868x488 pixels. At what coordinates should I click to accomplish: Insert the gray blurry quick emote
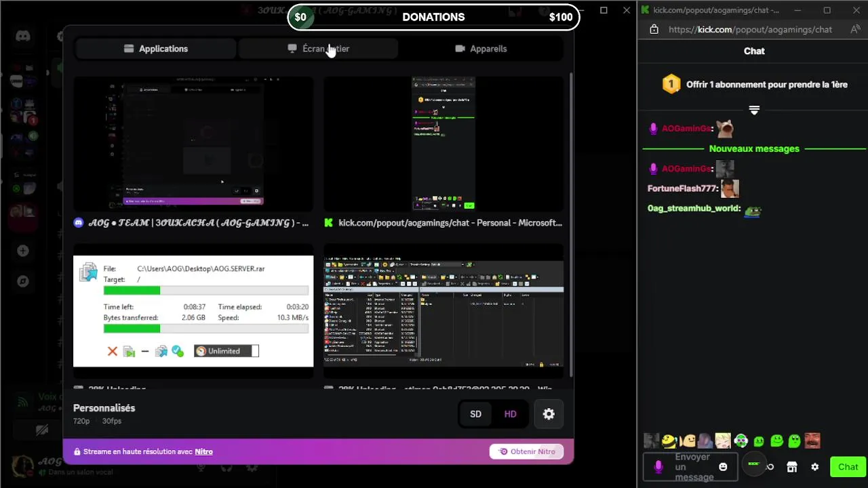(652, 441)
